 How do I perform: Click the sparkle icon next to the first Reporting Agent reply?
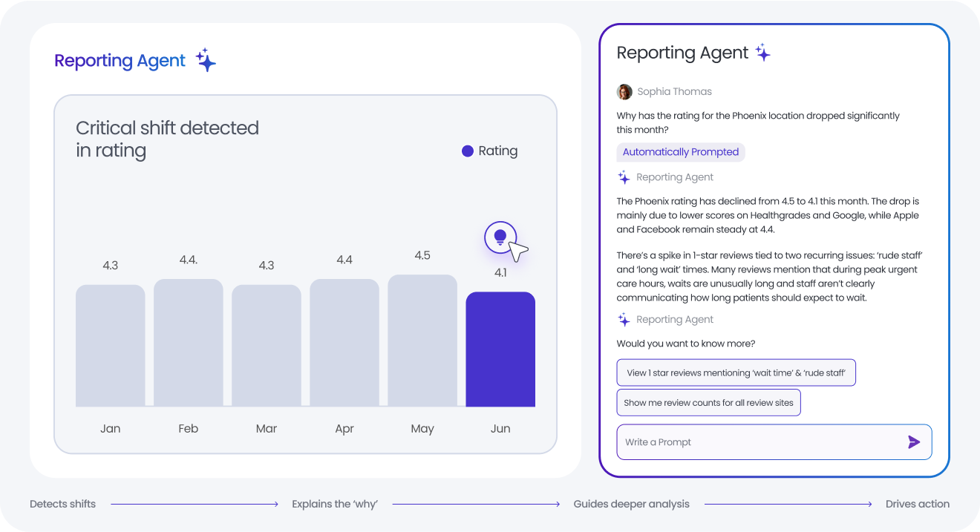624,177
